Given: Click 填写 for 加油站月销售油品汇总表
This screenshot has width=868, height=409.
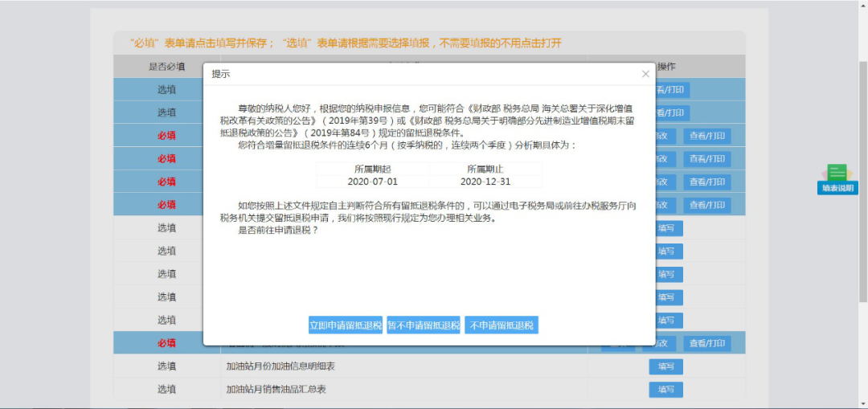Looking at the screenshot, I should pos(666,390).
